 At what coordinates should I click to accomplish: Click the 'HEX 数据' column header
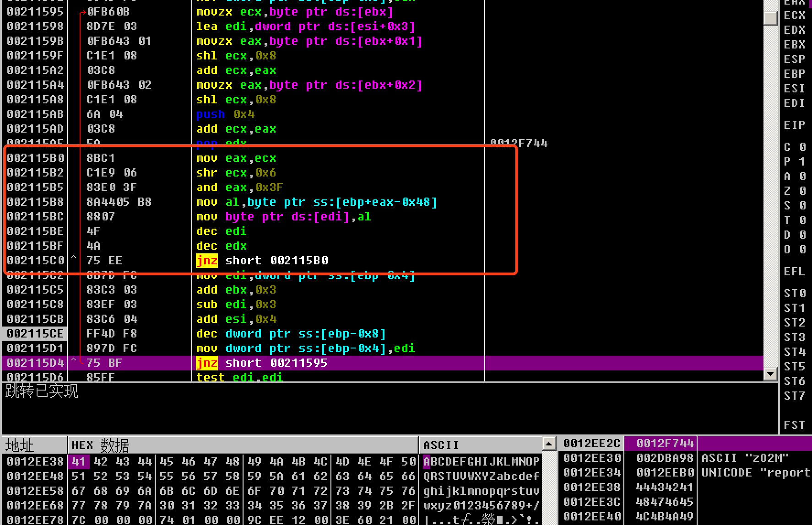pyautogui.click(x=243, y=445)
